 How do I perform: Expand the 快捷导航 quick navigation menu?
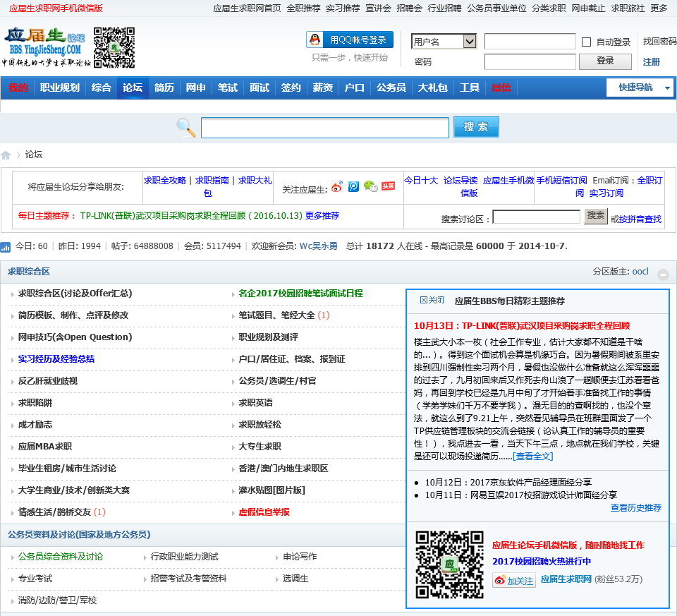click(640, 87)
